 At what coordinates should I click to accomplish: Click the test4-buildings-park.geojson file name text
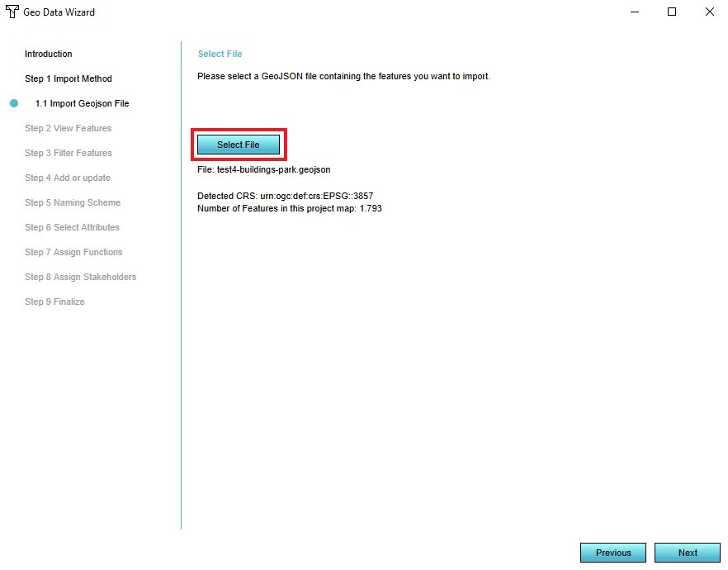pos(267,169)
